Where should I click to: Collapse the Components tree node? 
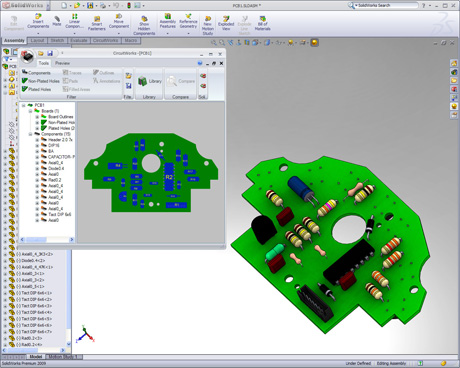[x=30, y=134]
